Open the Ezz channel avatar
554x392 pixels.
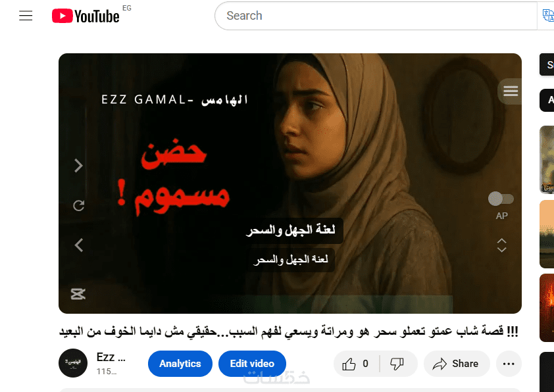pyautogui.click(x=73, y=363)
